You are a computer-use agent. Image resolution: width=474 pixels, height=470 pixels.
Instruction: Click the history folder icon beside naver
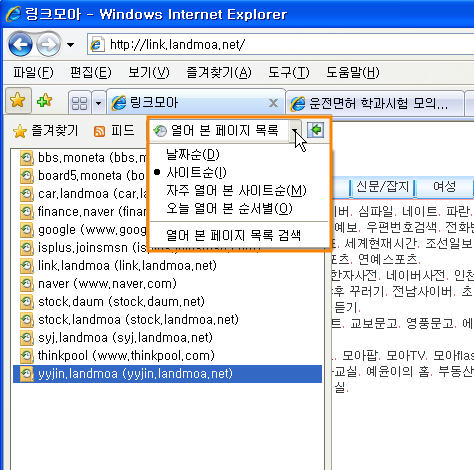click(x=26, y=284)
